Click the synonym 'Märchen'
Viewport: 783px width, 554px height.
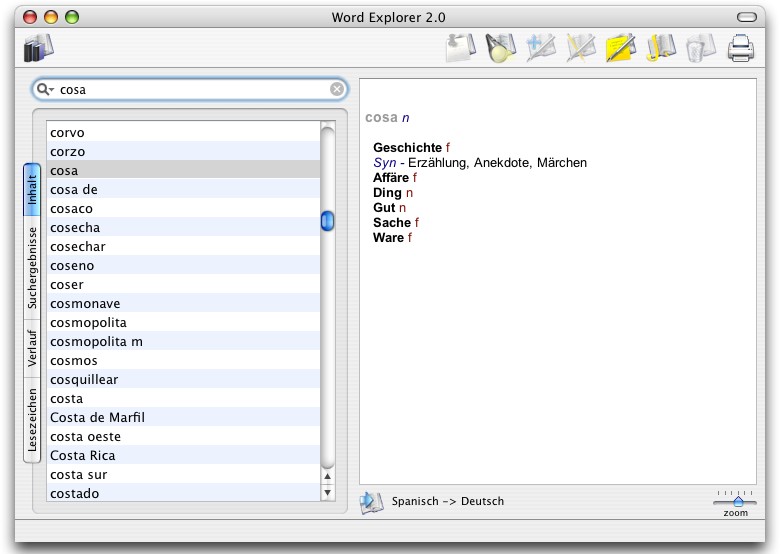pyautogui.click(x=562, y=162)
